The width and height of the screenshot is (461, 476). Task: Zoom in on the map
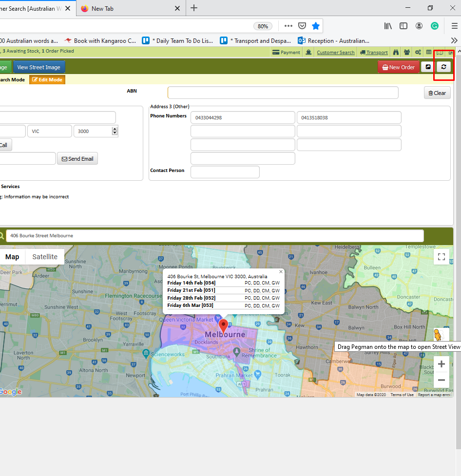pyautogui.click(x=441, y=364)
